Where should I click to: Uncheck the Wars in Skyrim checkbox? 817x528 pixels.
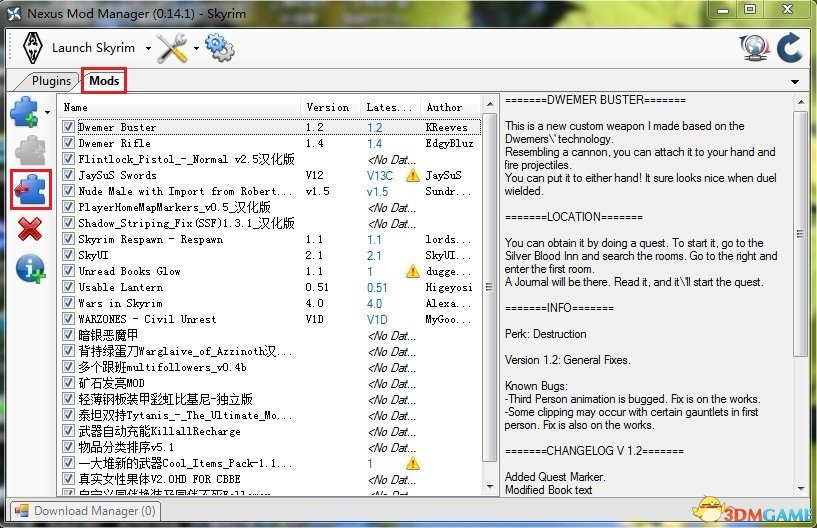point(68,303)
